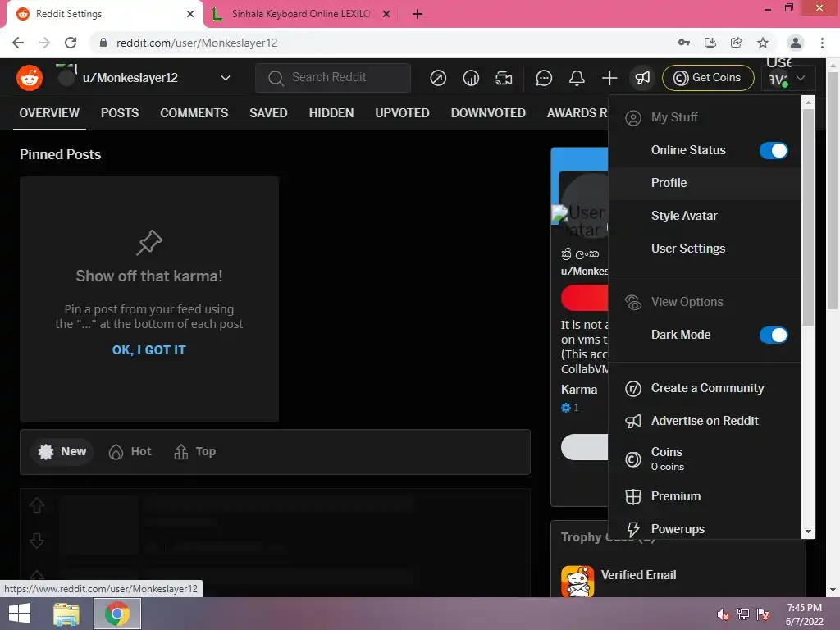Close the Sinhala Keyboard tab
Screen dimensions: 840x630
(x=386, y=14)
